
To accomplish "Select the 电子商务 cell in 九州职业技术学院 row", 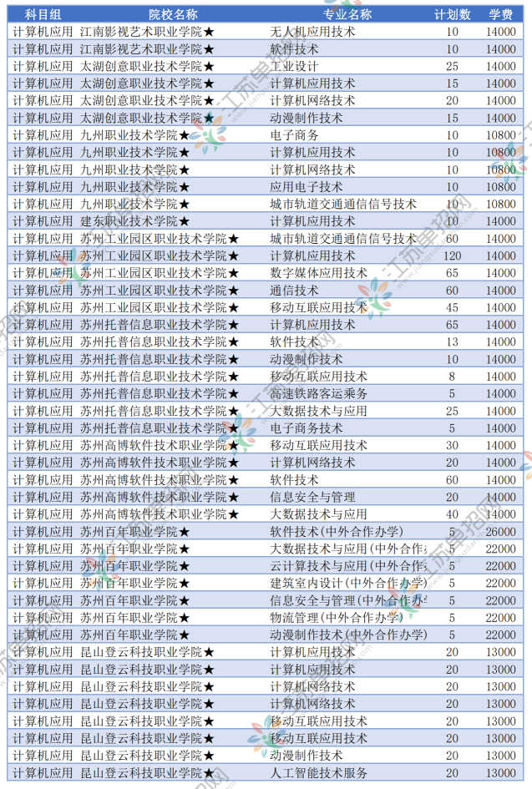I will pyautogui.click(x=294, y=135).
